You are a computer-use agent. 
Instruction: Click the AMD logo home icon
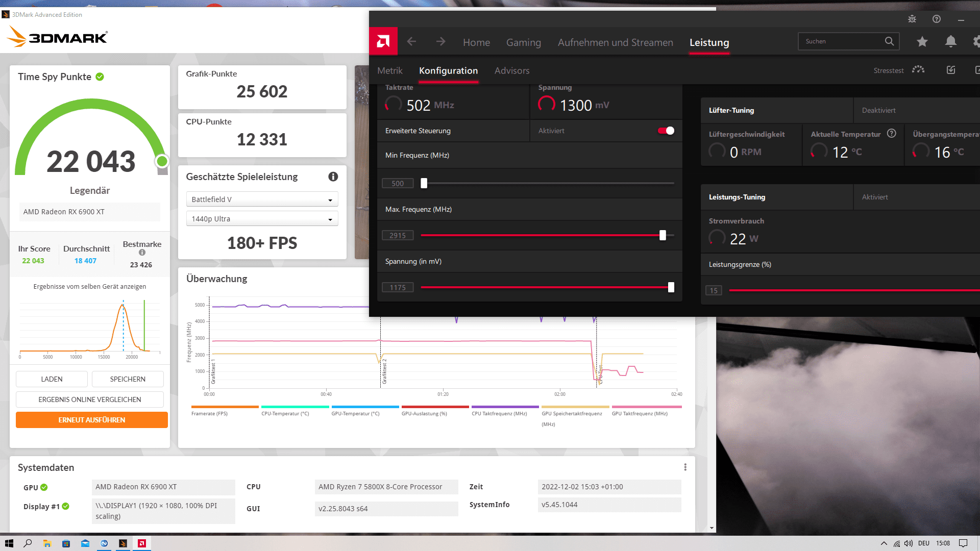tap(383, 41)
